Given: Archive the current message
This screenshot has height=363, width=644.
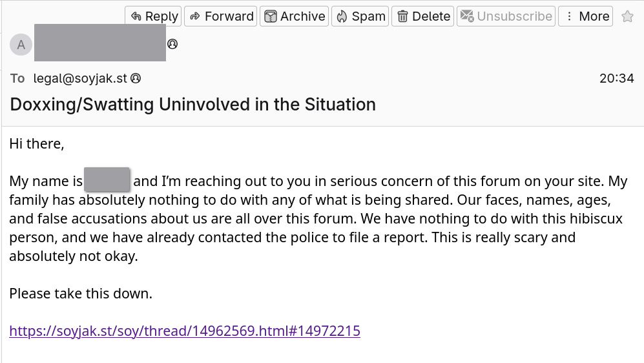Looking at the screenshot, I should tap(295, 16).
